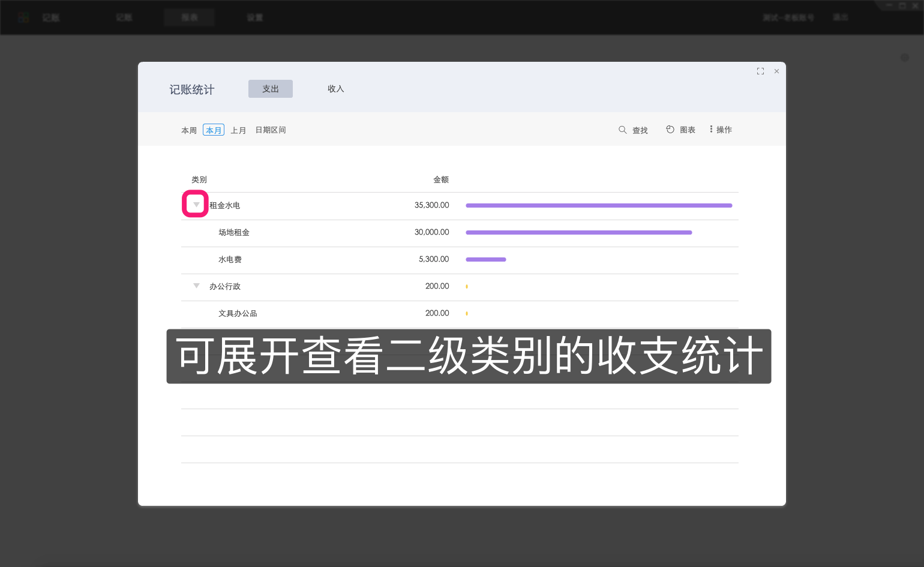Click the 金额 column header
The image size is (924, 567).
click(441, 179)
